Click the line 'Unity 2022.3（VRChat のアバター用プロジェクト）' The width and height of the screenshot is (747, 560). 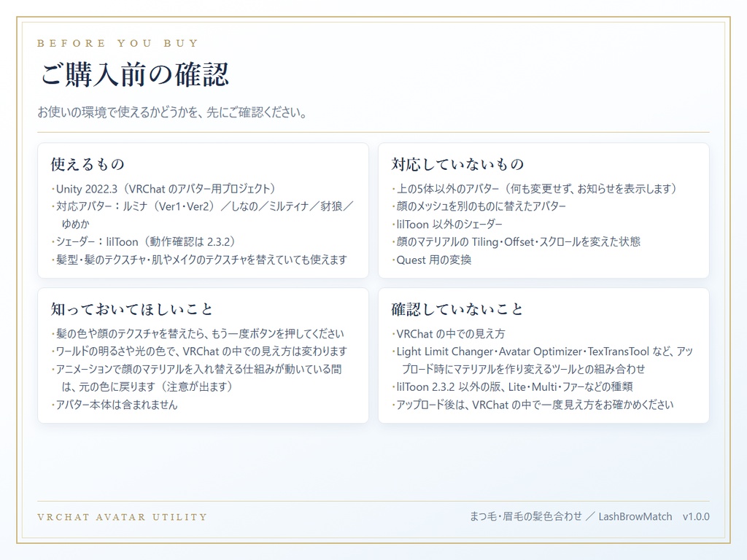click(163, 189)
